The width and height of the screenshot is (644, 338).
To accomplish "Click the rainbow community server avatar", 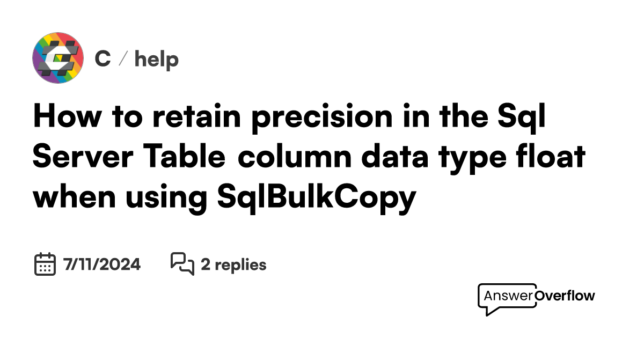I will pyautogui.click(x=58, y=58).
